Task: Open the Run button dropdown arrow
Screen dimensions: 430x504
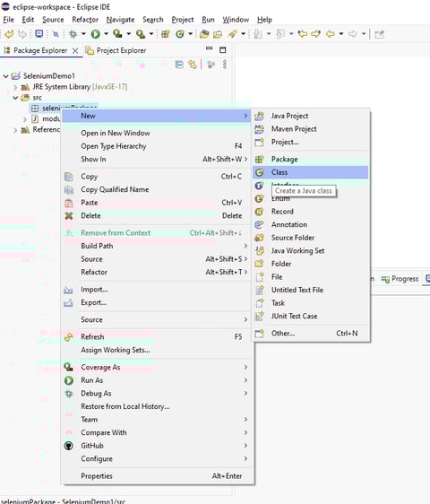Action: tap(106, 34)
